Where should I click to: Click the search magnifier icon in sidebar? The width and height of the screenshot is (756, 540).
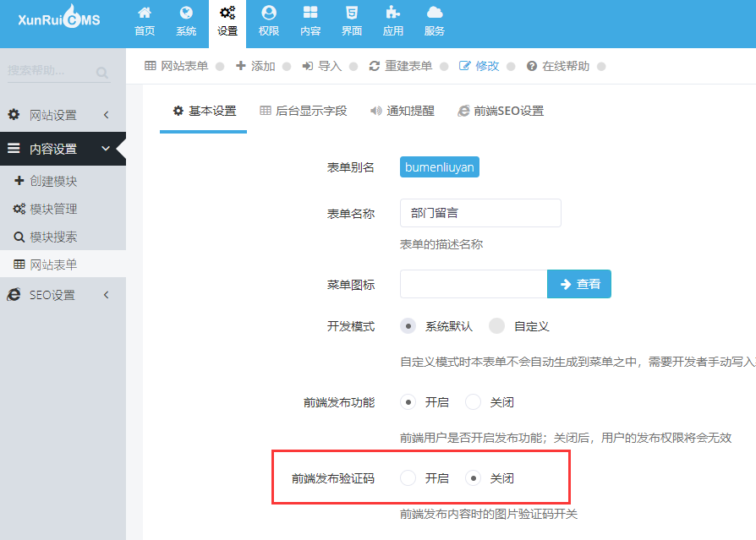(x=102, y=73)
